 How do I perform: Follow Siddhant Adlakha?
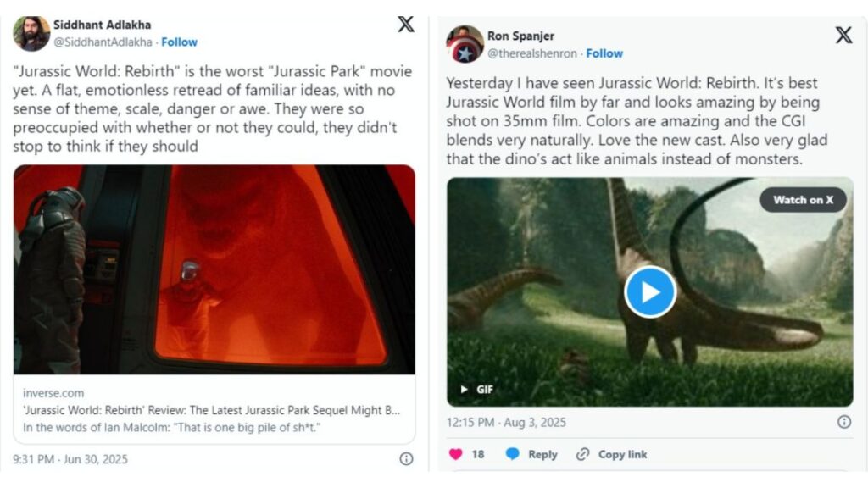pyautogui.click(x=179, y=42)
